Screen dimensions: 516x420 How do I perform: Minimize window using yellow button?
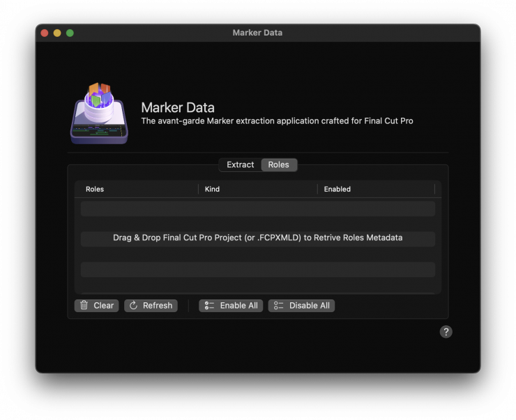[x=57, y=33]
